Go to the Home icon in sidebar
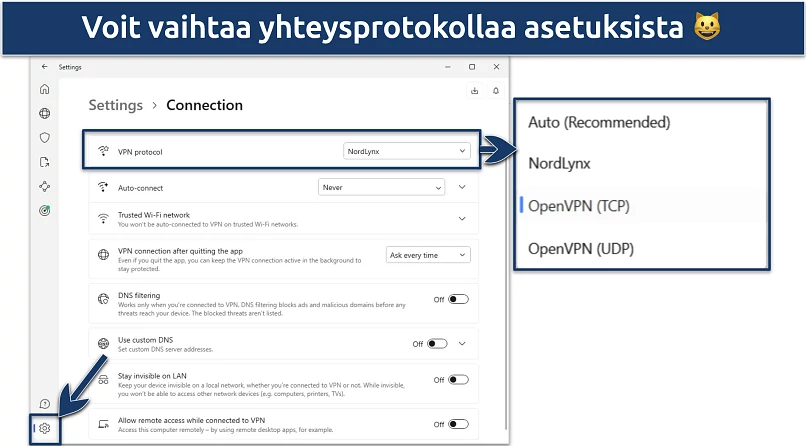806x446 pixels. (45, 89)
